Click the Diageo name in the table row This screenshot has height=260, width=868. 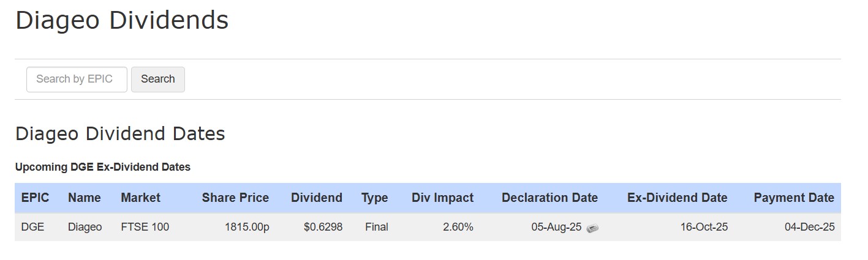85,227
